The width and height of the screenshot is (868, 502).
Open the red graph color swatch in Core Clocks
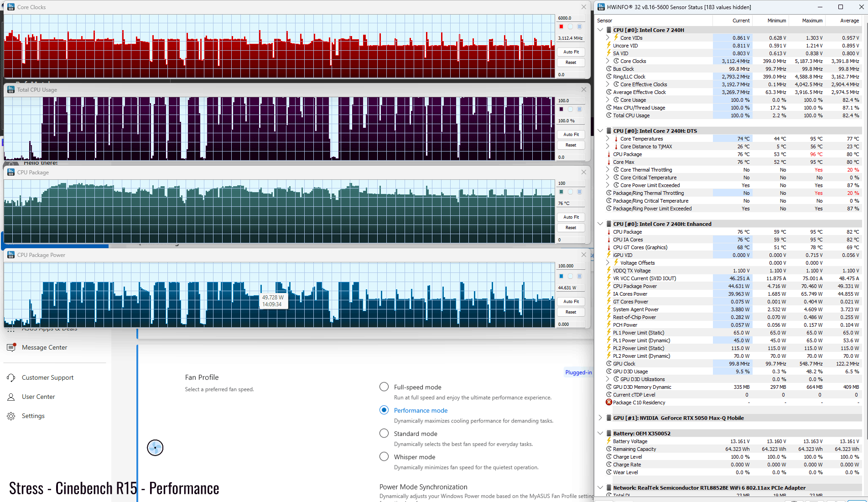(561, 26)
